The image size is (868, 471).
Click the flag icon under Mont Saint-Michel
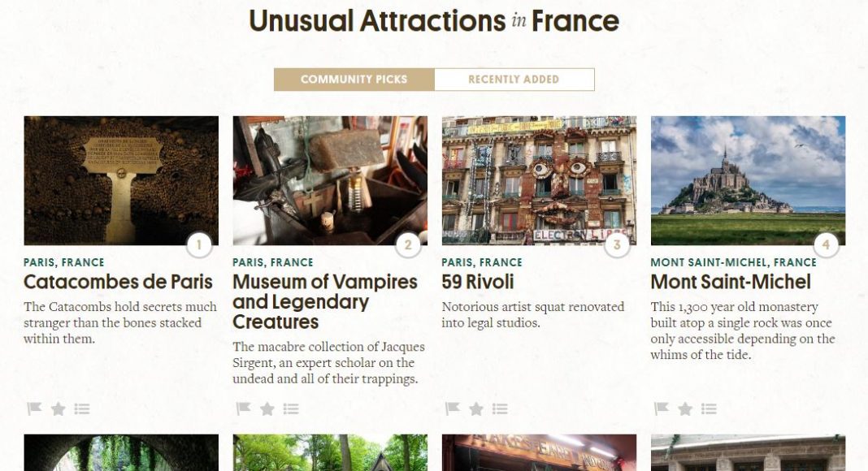point(661,408)
